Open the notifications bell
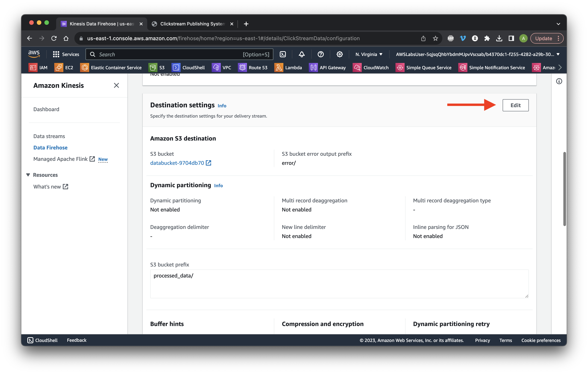 tap(302, 54)
